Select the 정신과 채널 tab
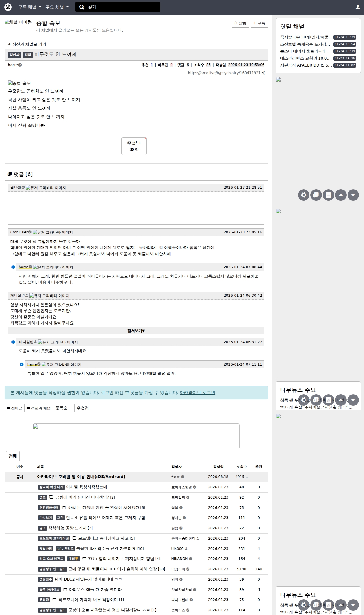Viewport: 364px width, 615px height. [39, 408]
